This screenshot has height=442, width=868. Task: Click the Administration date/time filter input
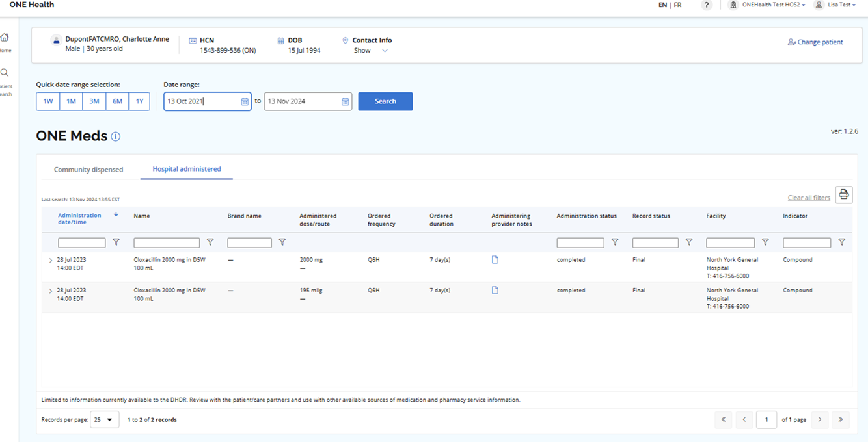tap(81, 242)
